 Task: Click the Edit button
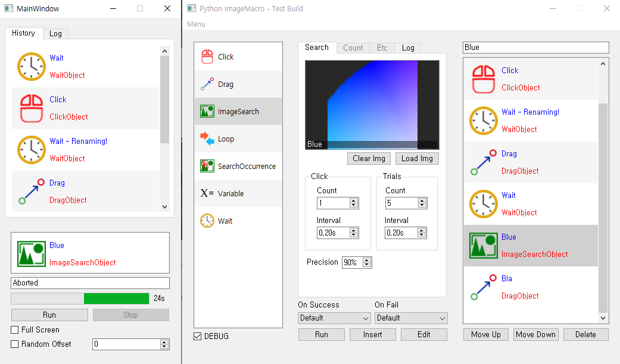424,334
